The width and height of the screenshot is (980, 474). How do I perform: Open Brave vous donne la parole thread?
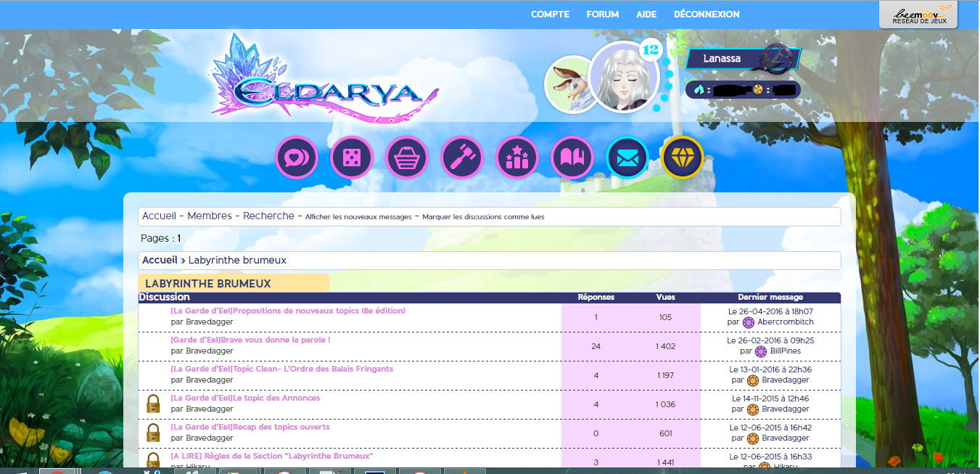[250, 340]
